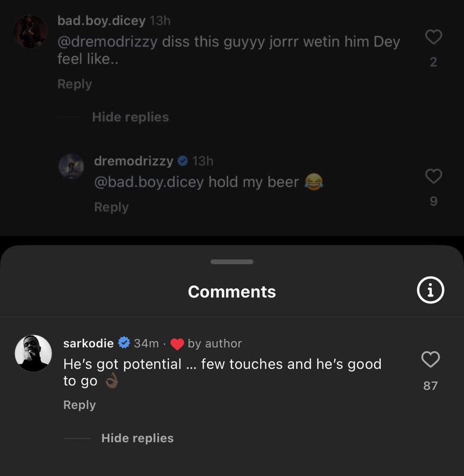464x476 pixels.
Task: Reply to sarkodie's comment
Action: [80, 405]
